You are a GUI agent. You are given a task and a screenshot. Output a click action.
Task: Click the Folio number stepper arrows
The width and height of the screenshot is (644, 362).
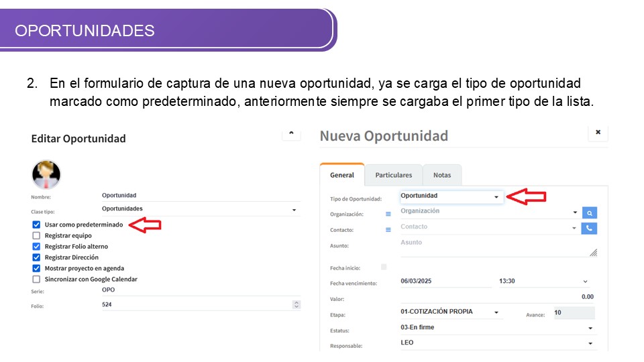click(296, 304)
